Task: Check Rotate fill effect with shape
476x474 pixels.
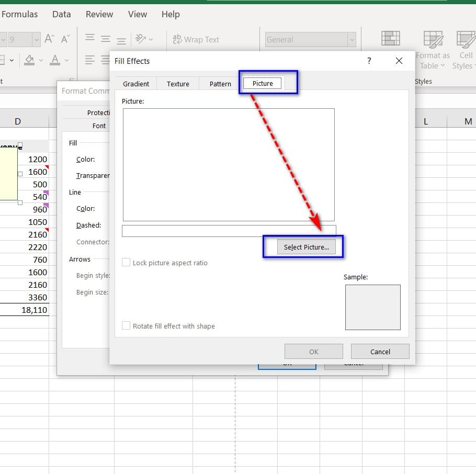Action: pyautogui.click(x=126, y=325)
